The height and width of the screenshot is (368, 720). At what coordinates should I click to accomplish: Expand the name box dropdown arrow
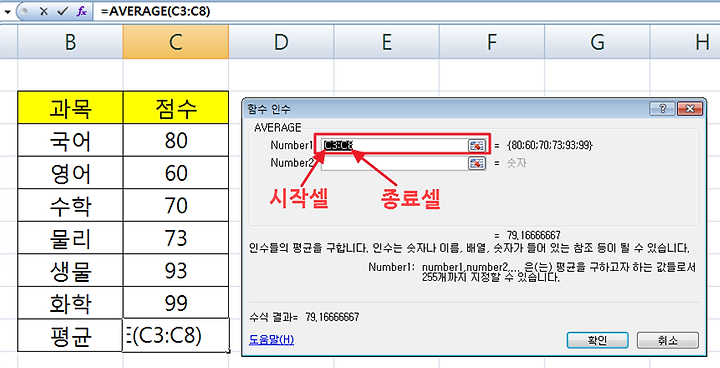click(7, 12)
